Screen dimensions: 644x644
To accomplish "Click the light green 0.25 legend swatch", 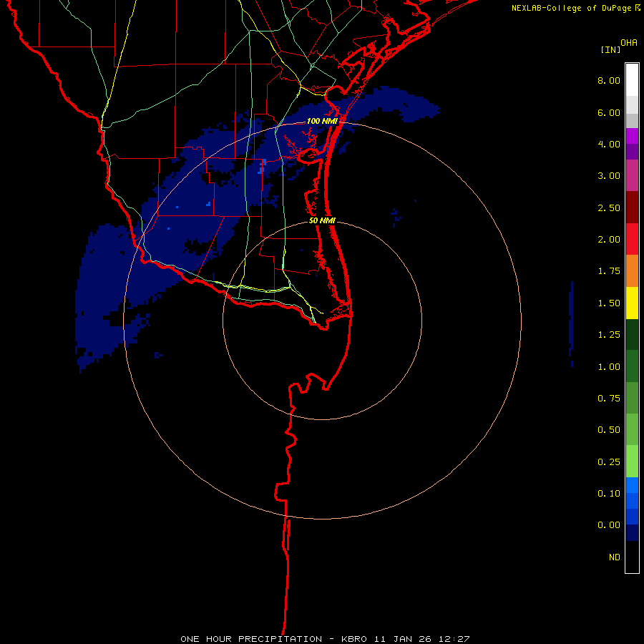I will click(x=632, y=462).
